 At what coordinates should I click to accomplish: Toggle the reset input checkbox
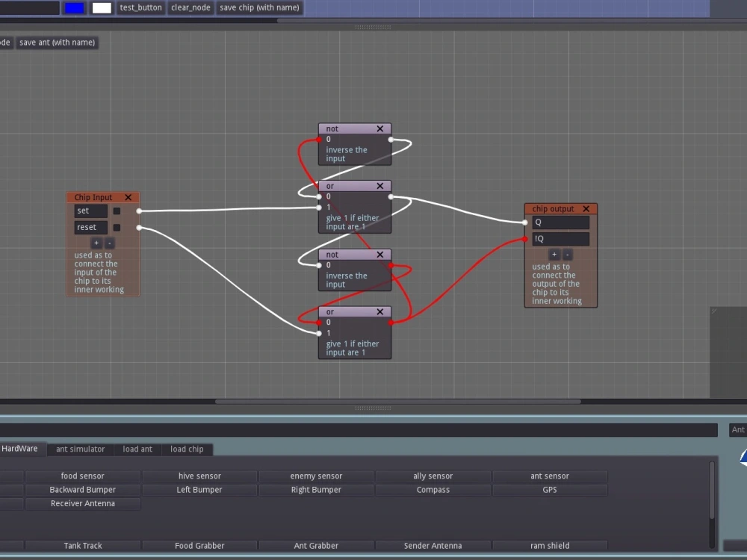(117, 228)
